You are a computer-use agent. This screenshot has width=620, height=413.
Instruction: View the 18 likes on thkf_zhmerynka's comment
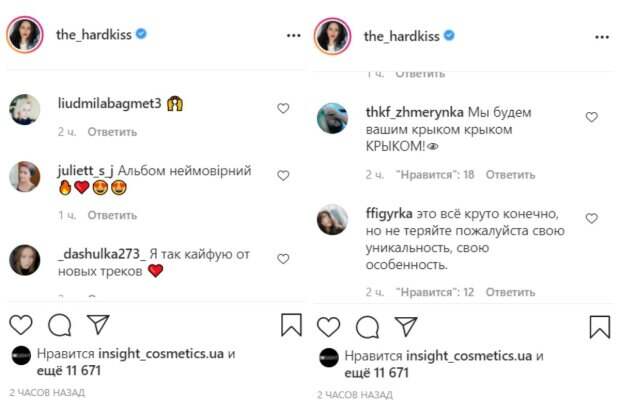coord(433,174)
